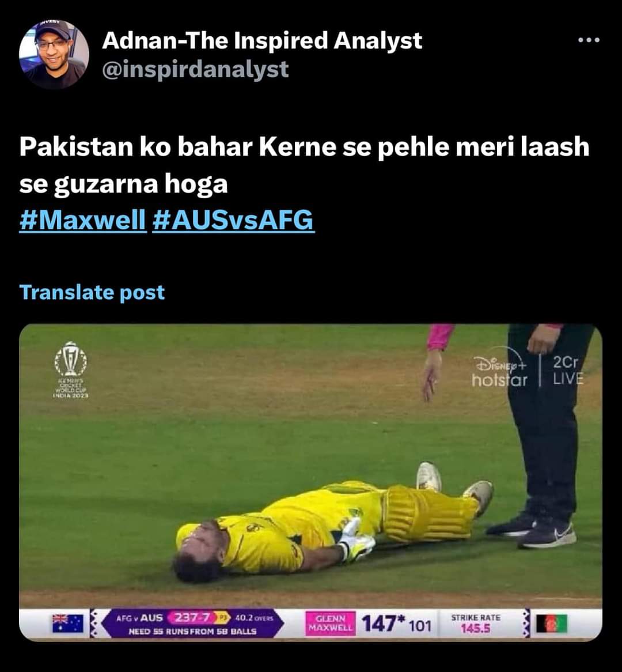622x672 pixels.
Task: Click Translate post
Action: [92, 292]
